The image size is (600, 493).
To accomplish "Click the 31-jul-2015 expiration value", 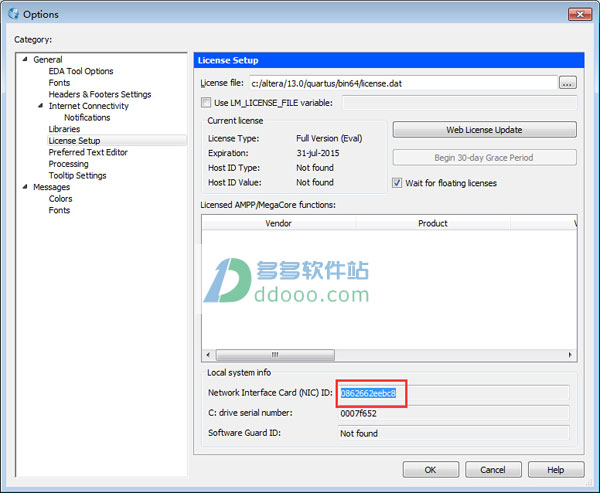I will click(x=318, y=153).
